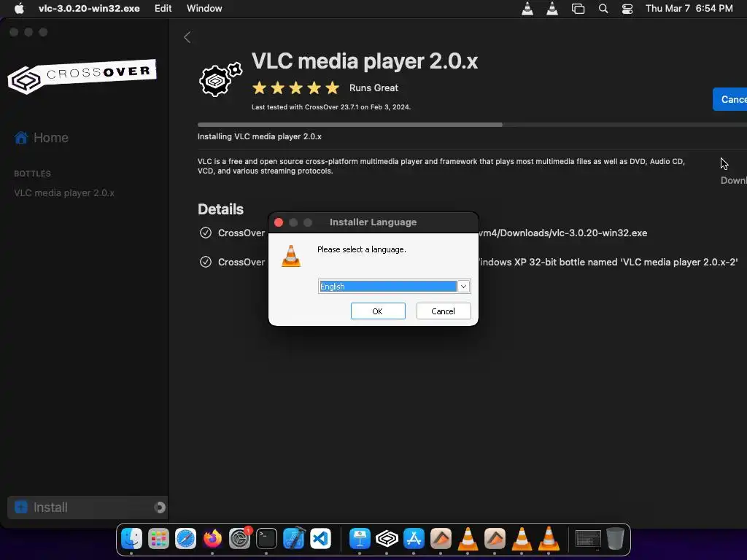Open the Trash from the Dock
Screen dimensions: 747x560
pos(616,539)
